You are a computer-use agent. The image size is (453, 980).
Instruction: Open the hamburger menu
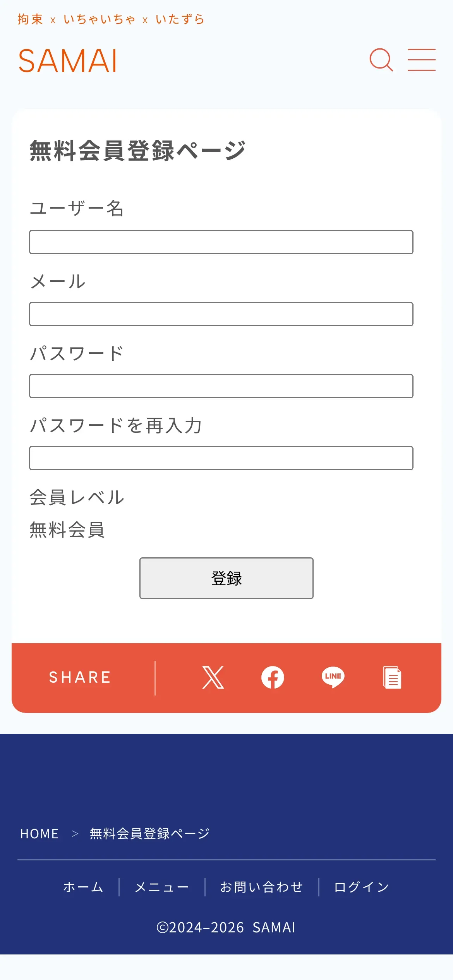(x=421, y=60)
